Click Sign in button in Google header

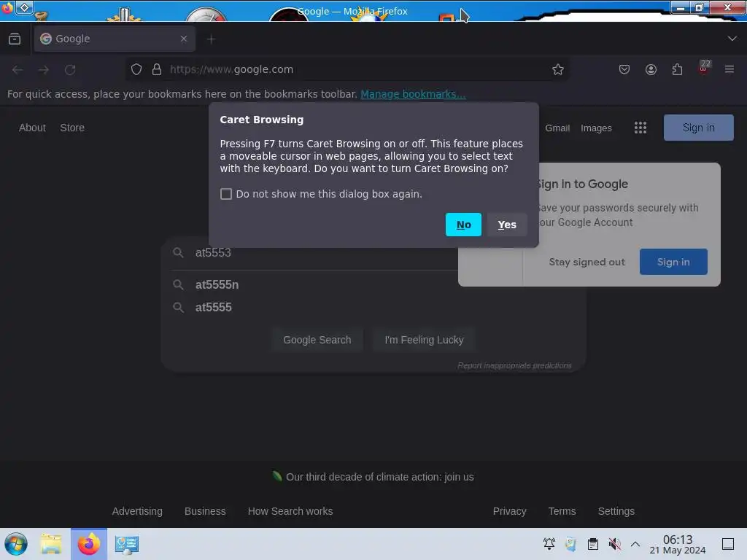698,128
